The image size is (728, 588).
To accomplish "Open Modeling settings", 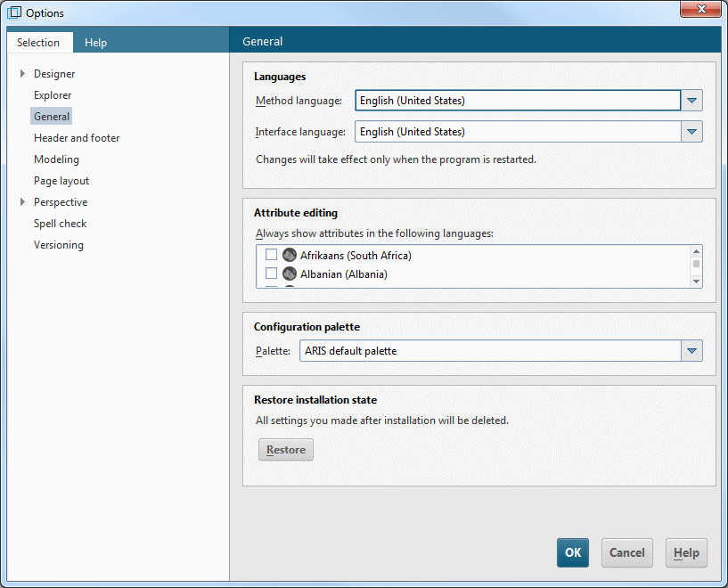I will (56, 159).
